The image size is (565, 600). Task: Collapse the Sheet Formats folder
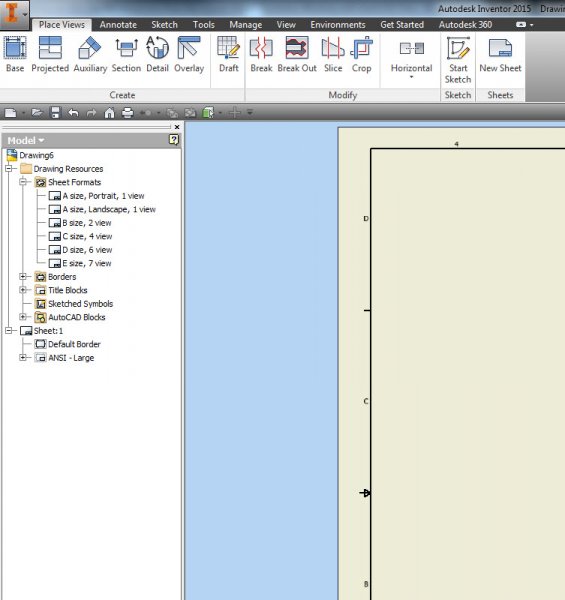click(x=23, y=182)
